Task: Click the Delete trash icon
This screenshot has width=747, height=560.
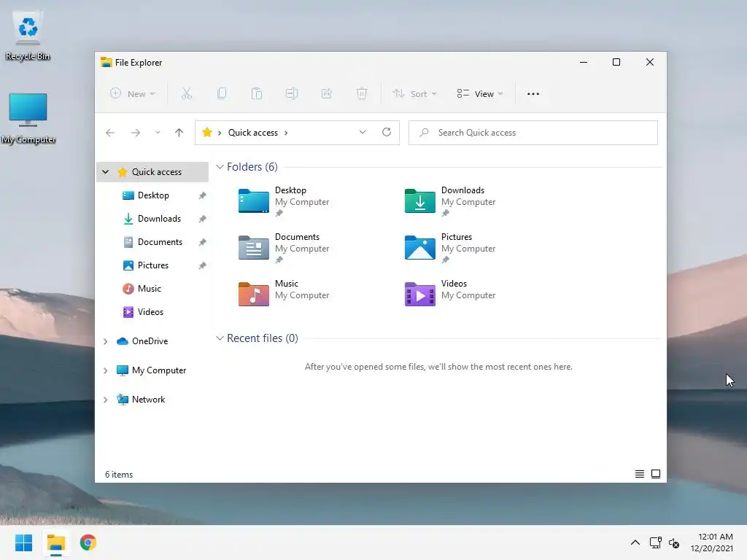Action: tap(362, 94)
